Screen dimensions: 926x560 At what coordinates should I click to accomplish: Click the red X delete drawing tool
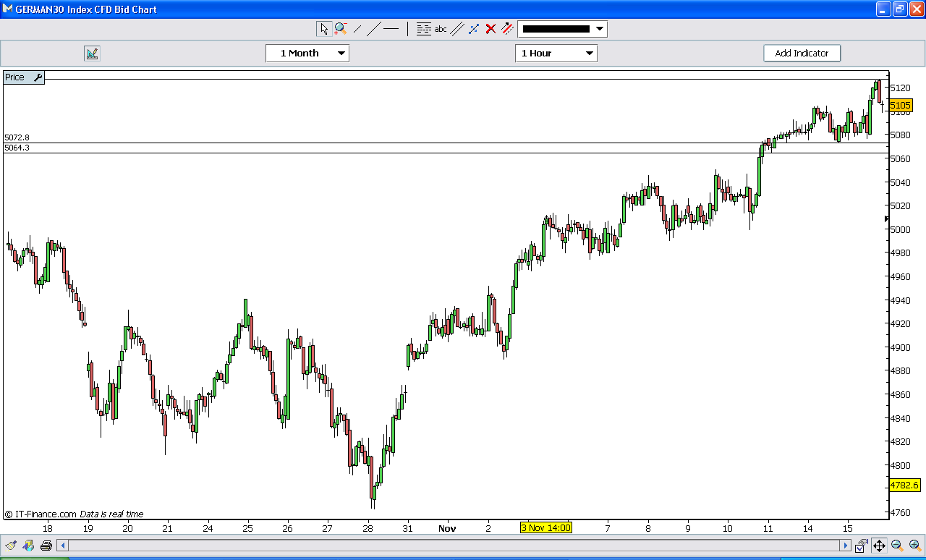[490, 29]
